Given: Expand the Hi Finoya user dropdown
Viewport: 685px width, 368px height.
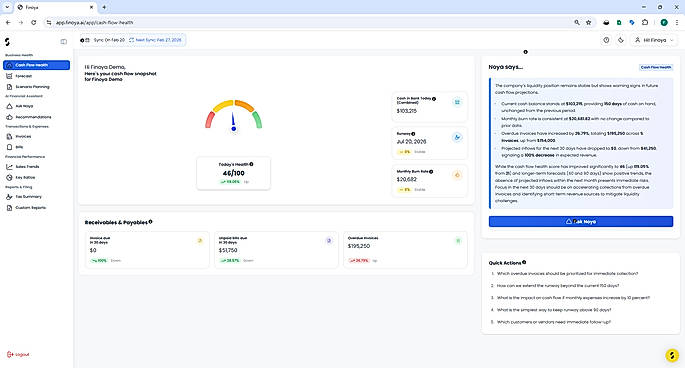Looking at the screenshot, I should coord(654,40).
